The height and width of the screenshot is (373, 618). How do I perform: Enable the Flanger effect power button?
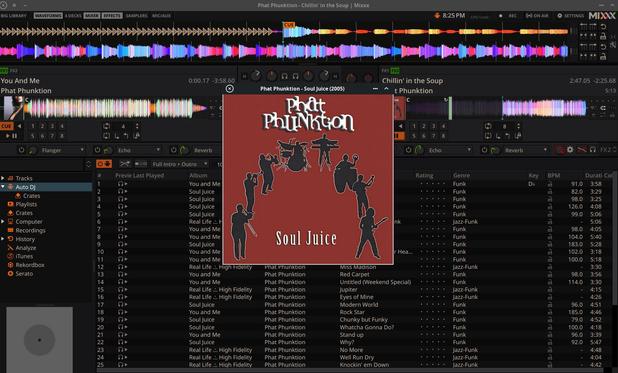21,150
